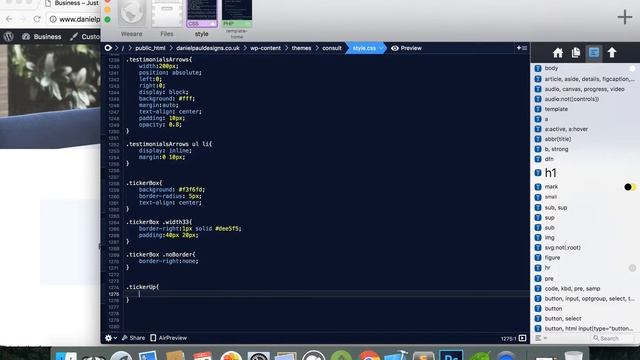Click the AirPreview device icon
The image size is (640, 360).
[x=153, y=338]
